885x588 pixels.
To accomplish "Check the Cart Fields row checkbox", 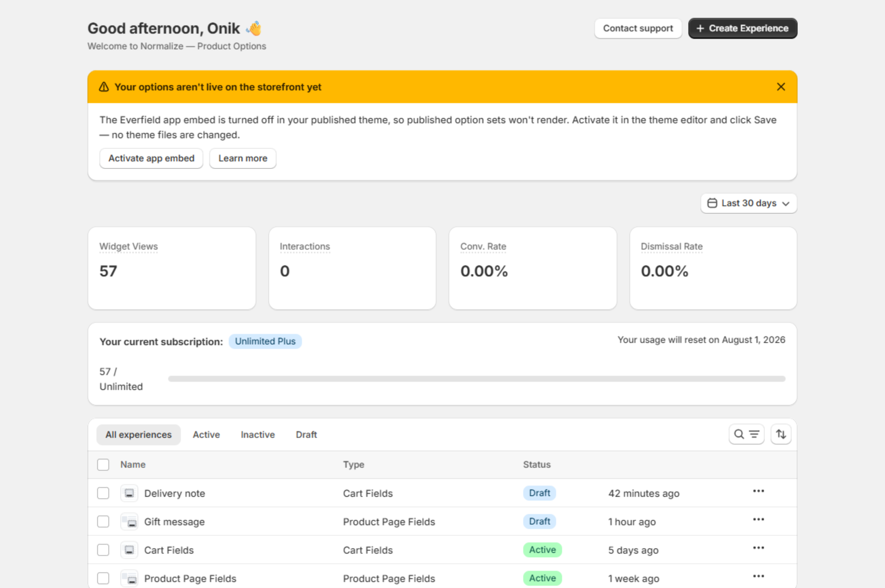I will (x=103, y=550).
